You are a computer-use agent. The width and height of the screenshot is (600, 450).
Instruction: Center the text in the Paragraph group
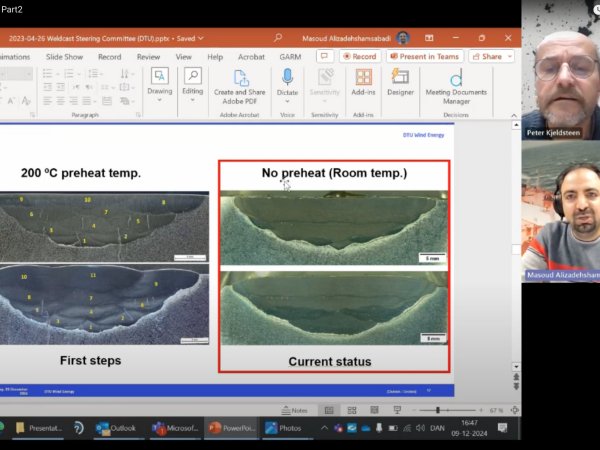60,101
